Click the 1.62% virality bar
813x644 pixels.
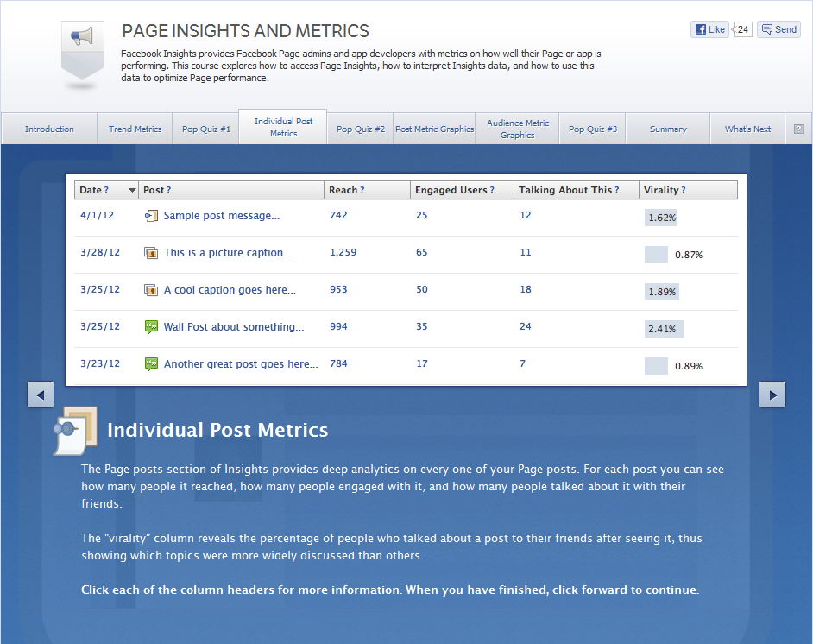[660, 218]
